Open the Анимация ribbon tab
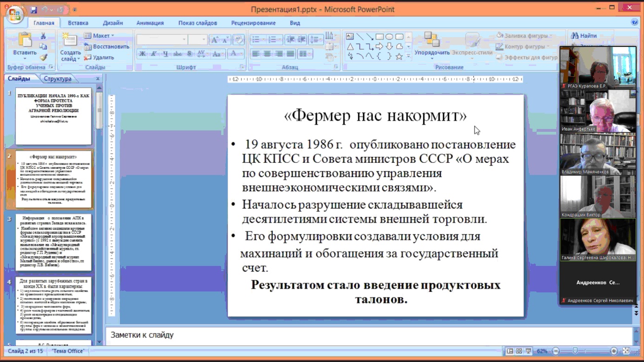 (x=150, y=23)
